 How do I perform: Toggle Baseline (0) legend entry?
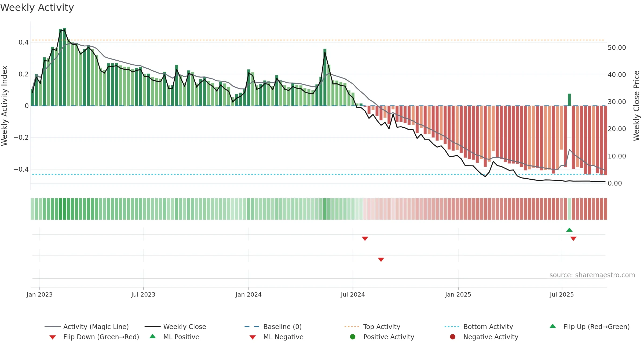273,327
